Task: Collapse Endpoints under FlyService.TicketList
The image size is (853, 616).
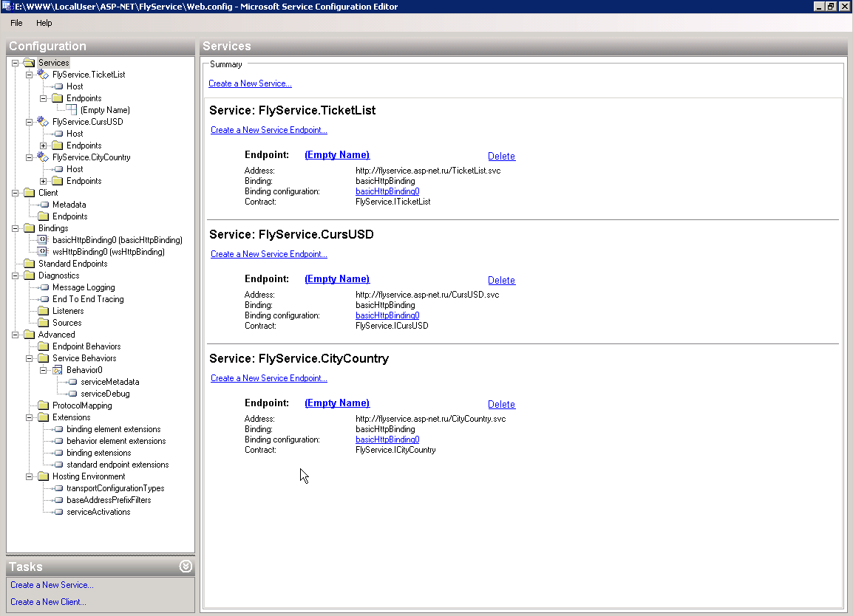Action: [44, 98]
